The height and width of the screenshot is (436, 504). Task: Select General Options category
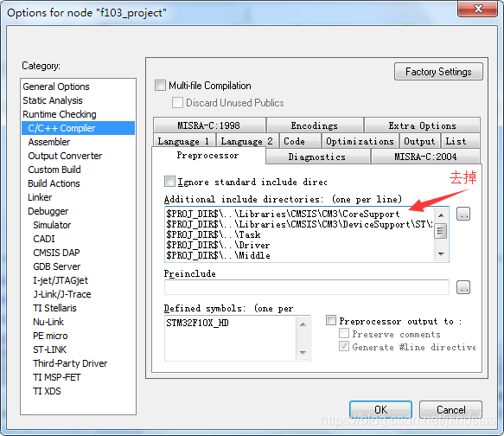(56, 87)
